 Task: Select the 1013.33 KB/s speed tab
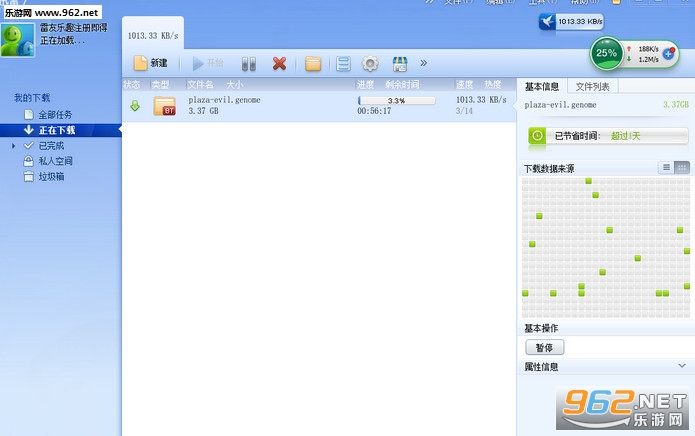point(153,35)
